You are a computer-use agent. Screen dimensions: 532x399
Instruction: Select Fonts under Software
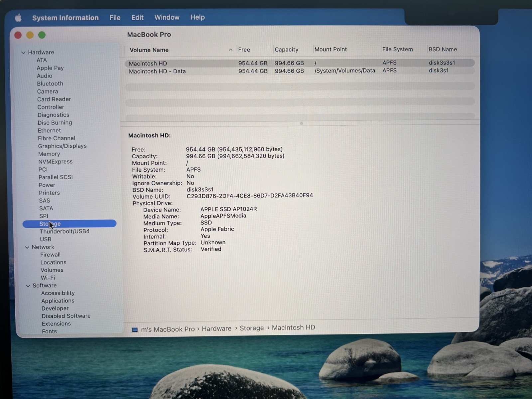[49, 332]
